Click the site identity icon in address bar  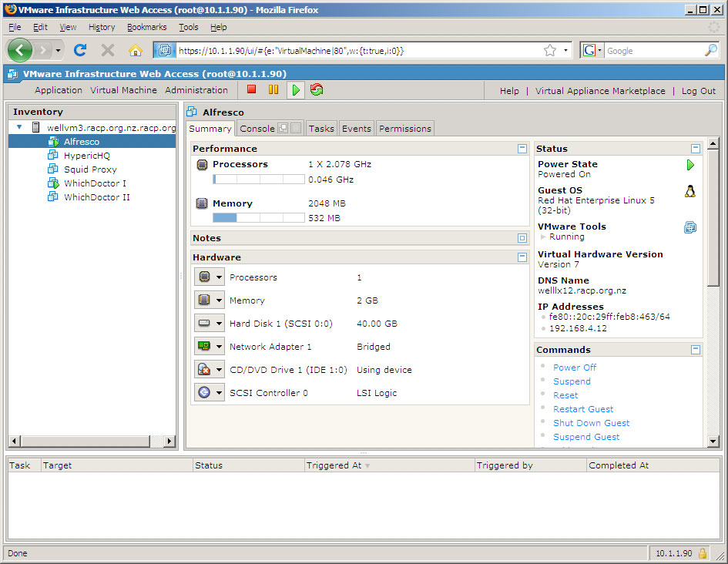165,50
